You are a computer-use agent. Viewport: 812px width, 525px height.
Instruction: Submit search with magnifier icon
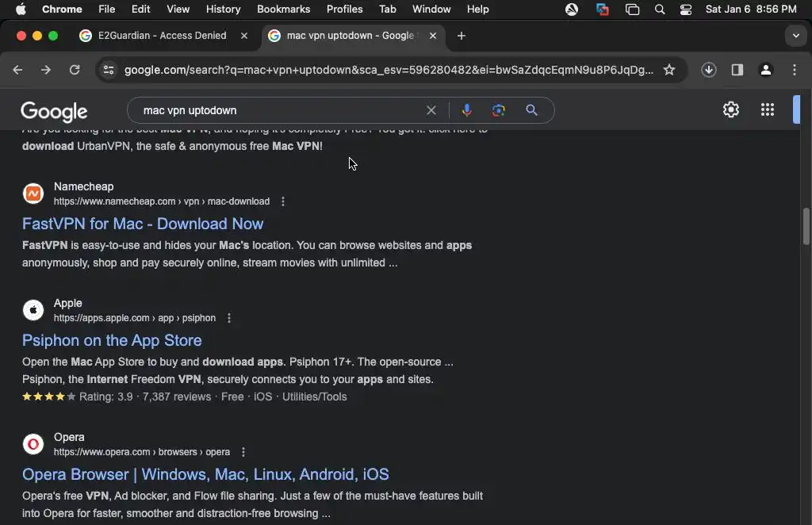pos(531,109)
